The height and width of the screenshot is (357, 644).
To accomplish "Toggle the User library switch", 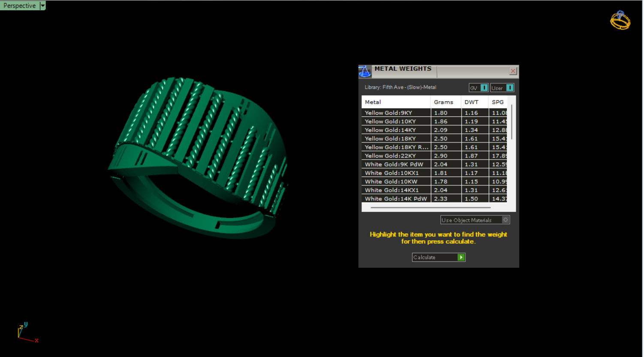I will (509, 88).
